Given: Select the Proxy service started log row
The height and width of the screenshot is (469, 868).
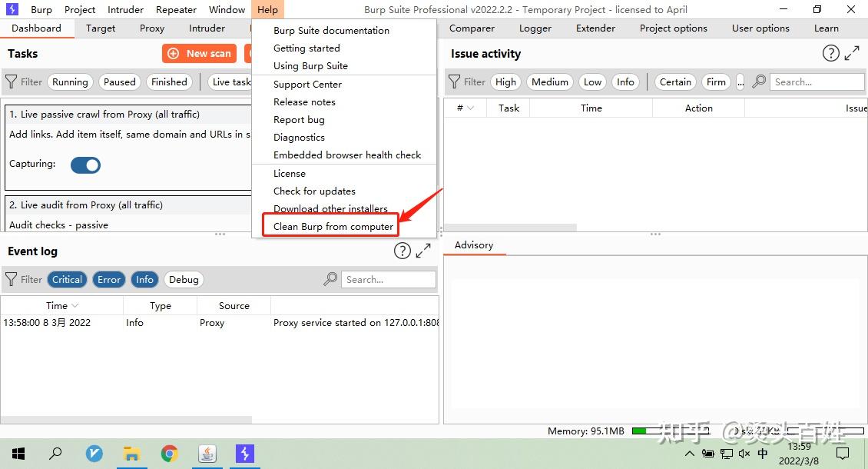Looking at the screenshot, I should [x=220, y=323].
